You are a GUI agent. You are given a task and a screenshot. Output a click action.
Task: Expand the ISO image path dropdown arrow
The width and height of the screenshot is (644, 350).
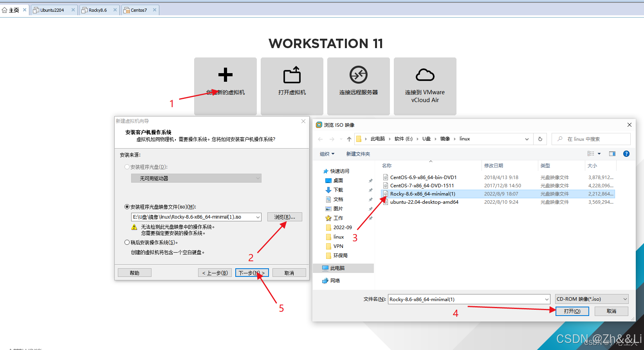tap(258, 217)
